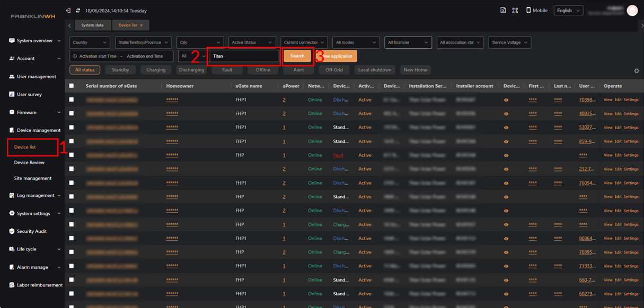
Task: Click the New application button
Action: coord(337,56)
